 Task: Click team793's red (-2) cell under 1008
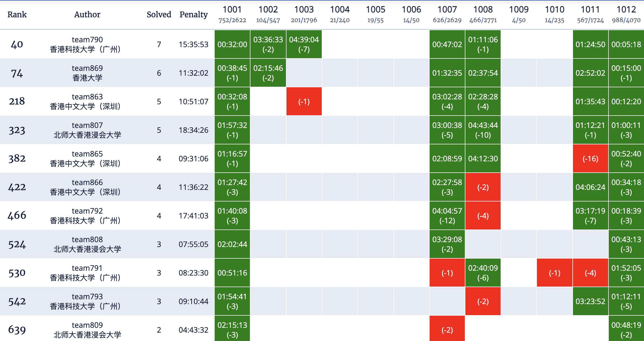pyautogui.click(x=483, y=301)
